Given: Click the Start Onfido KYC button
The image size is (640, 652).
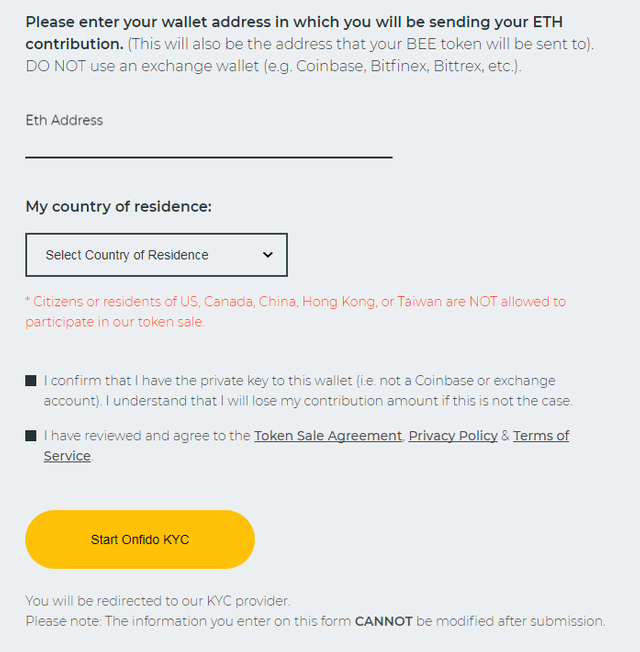Looking at the screenshot, I should click(140, 539).
